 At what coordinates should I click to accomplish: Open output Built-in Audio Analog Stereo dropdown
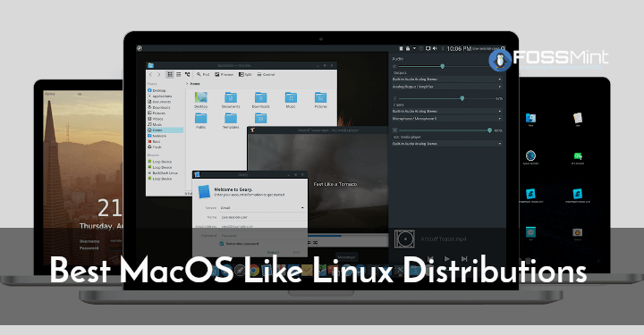[x=447, y=80]
